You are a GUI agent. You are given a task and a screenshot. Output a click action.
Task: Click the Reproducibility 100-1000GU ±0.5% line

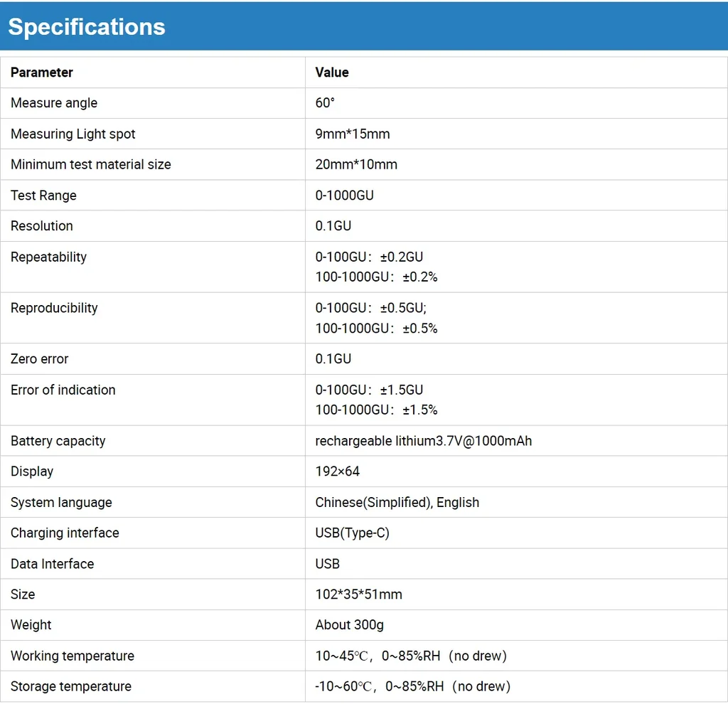click(x=377, y=329)
